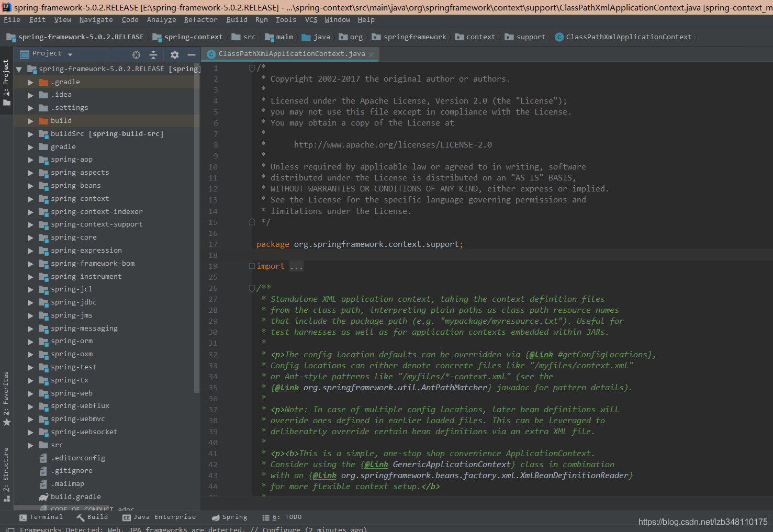Open the Analyze menu
773x532 pixels.
click(161, 20)
